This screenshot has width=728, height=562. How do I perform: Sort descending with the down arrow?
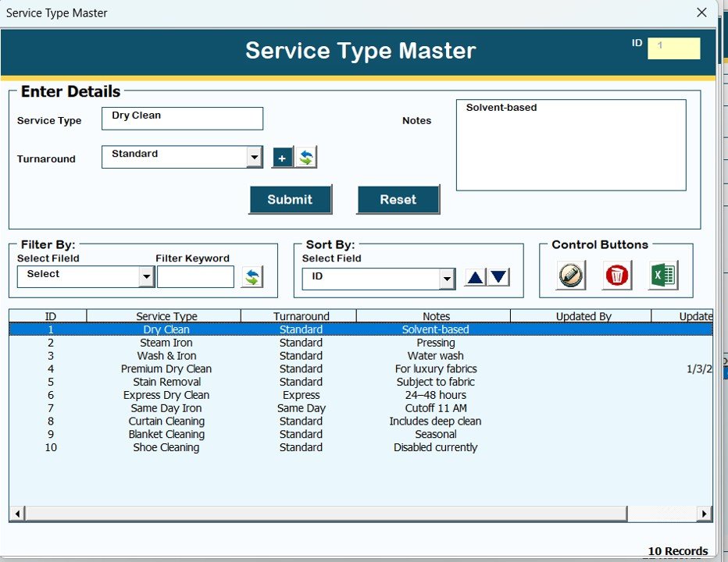(x=498, y=277)
